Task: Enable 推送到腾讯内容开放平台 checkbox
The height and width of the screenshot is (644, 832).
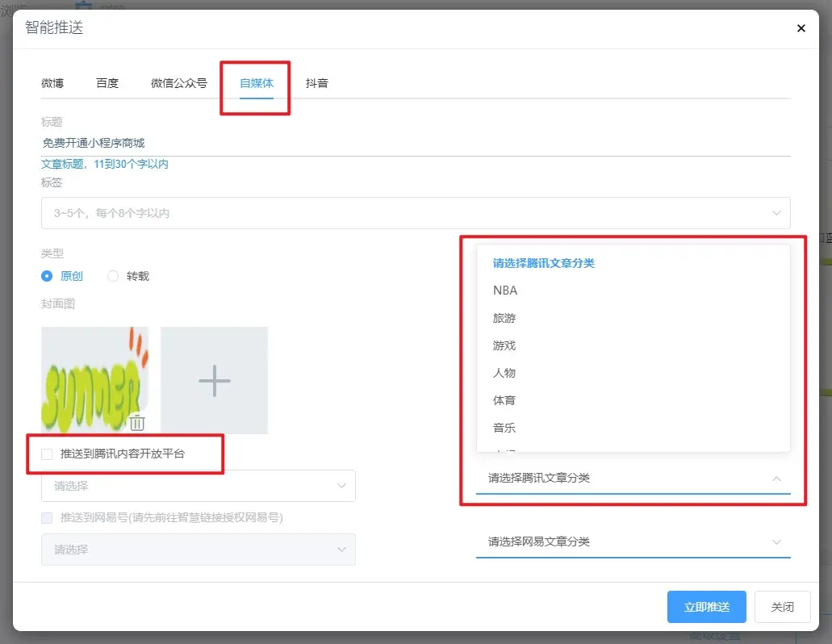Action: coord(47,454)
